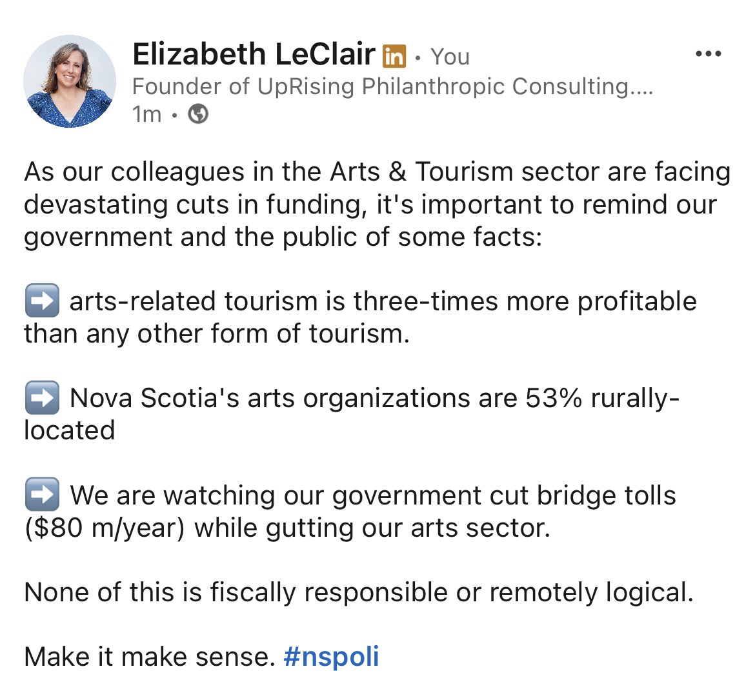755x700 pixels.
Task: Click the fiscally responsible sentence
Action: pyautogui.click(x=358, y=592)
